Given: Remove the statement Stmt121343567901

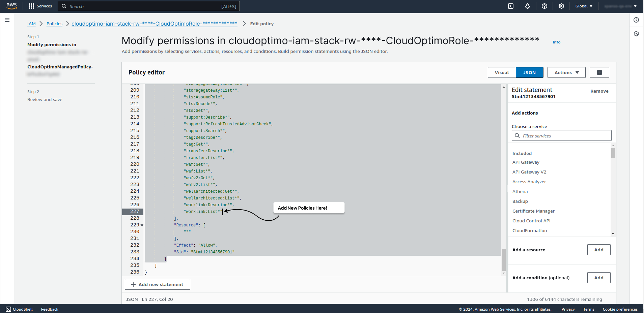Looking at the screenshot, I should tap(599, 91).
